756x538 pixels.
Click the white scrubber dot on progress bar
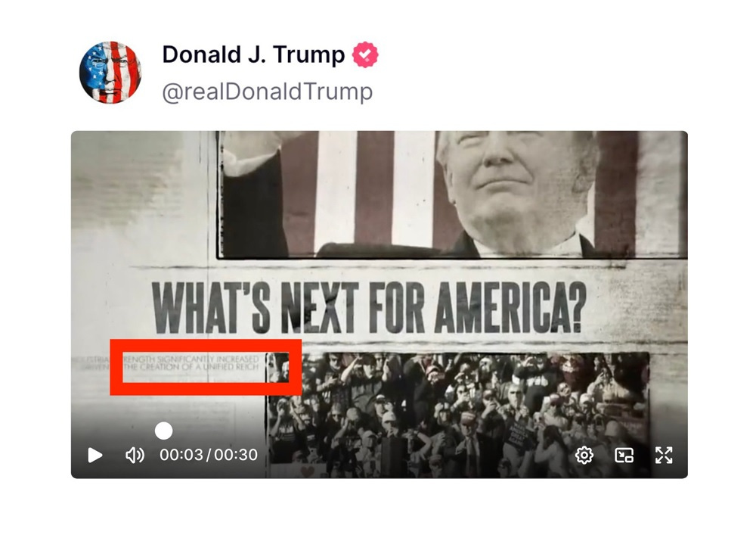(163, 431)
